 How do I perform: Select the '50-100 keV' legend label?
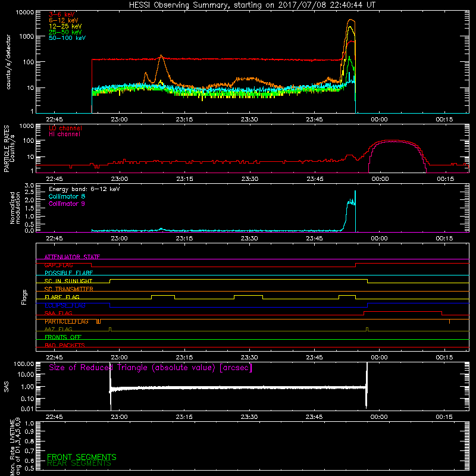tap(67, 38)
